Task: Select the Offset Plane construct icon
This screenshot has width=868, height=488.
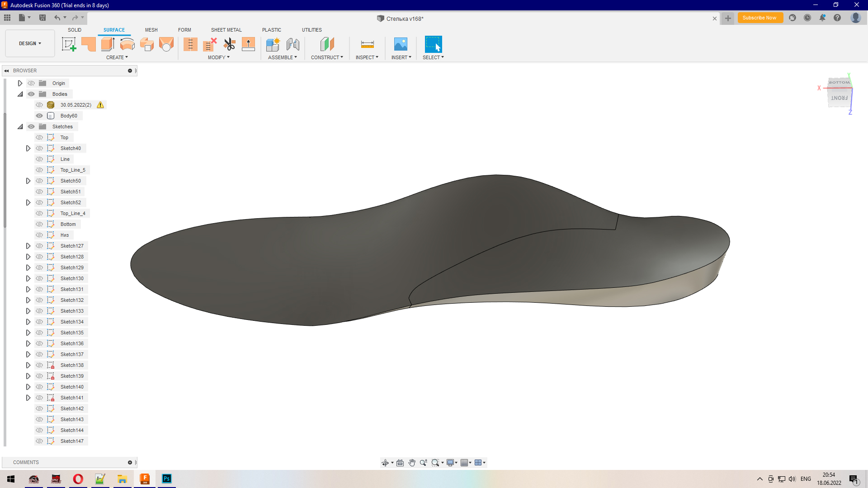Action: click(x=327, y=44)
